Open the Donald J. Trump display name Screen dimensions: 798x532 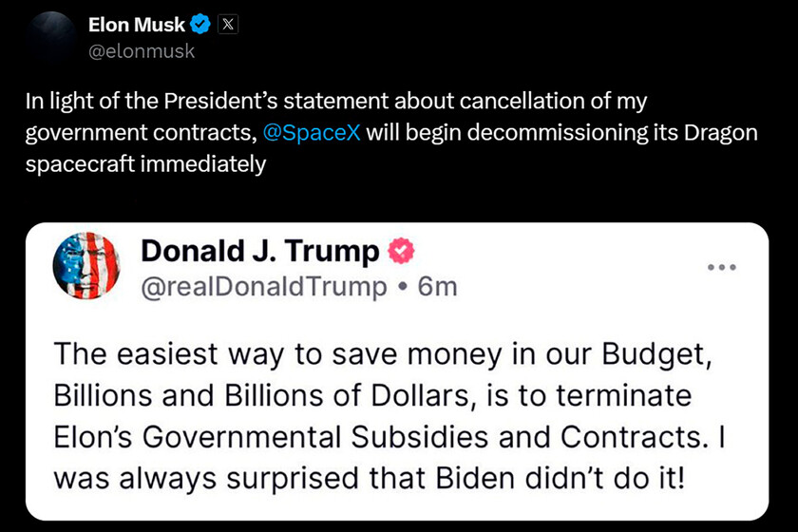tap(260, 251)
